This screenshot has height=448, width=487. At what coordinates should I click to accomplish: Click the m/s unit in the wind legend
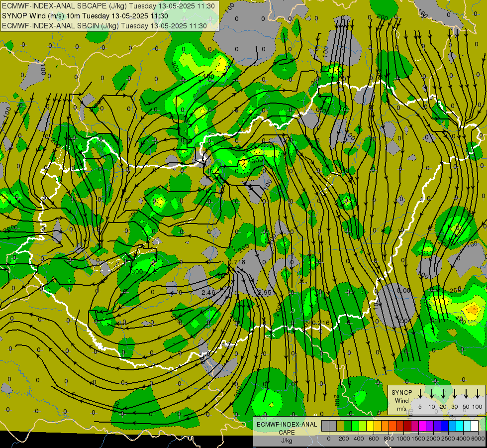(x=401, y=409)
